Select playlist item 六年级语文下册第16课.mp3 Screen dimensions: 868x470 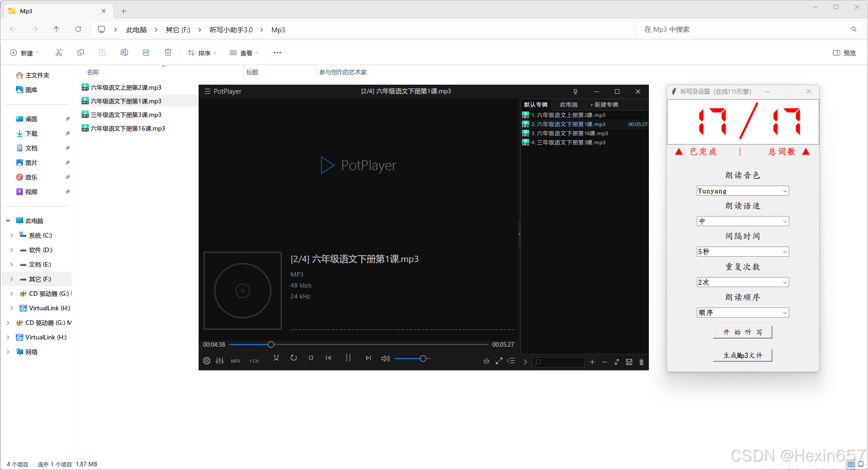pos(585,133)
